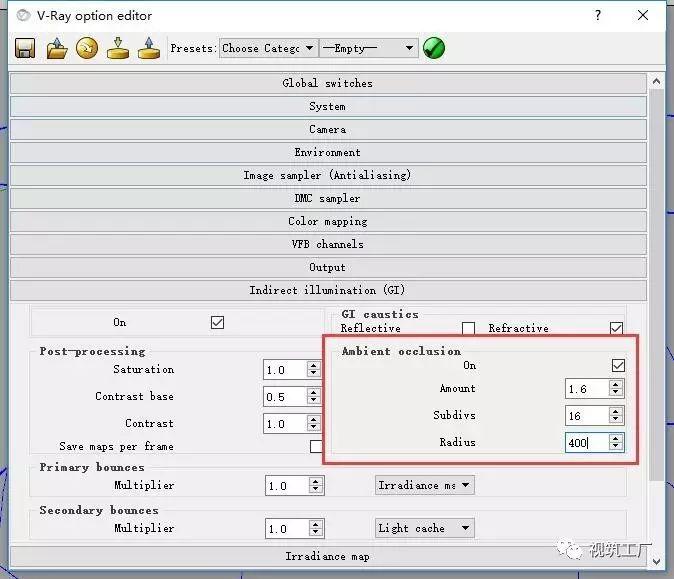Open the Choose Category presets dropdown
The height and width of the screenshot is (579, 674).
tap(269, 48)
